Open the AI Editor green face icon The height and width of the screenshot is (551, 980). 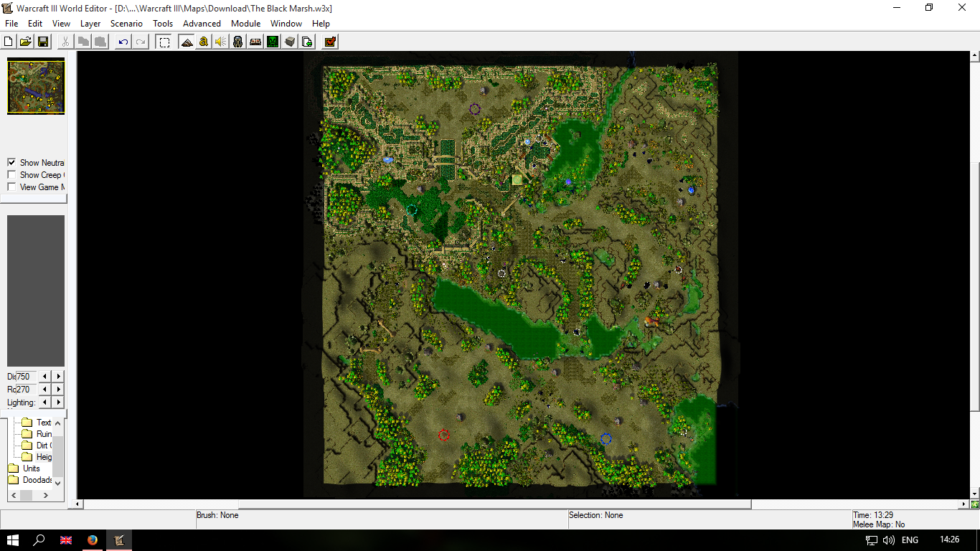point(273,42)
